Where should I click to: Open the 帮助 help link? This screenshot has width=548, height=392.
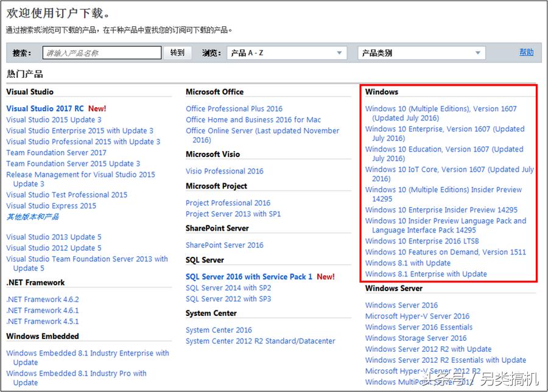(525, 52)
